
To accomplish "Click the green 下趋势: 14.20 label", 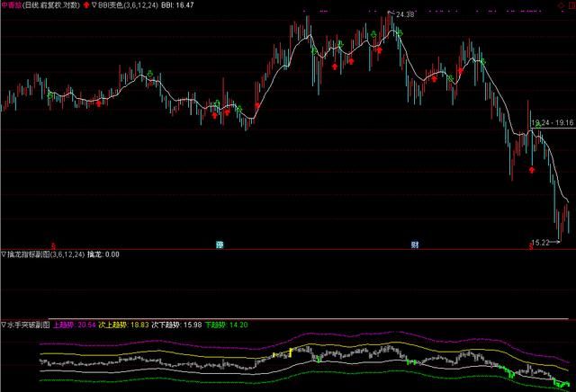I will point(226,325).
